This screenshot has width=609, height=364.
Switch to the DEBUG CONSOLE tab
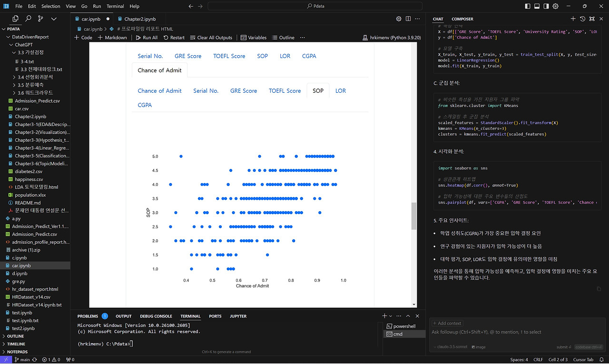pyautogui.click(x=156, y=316)
